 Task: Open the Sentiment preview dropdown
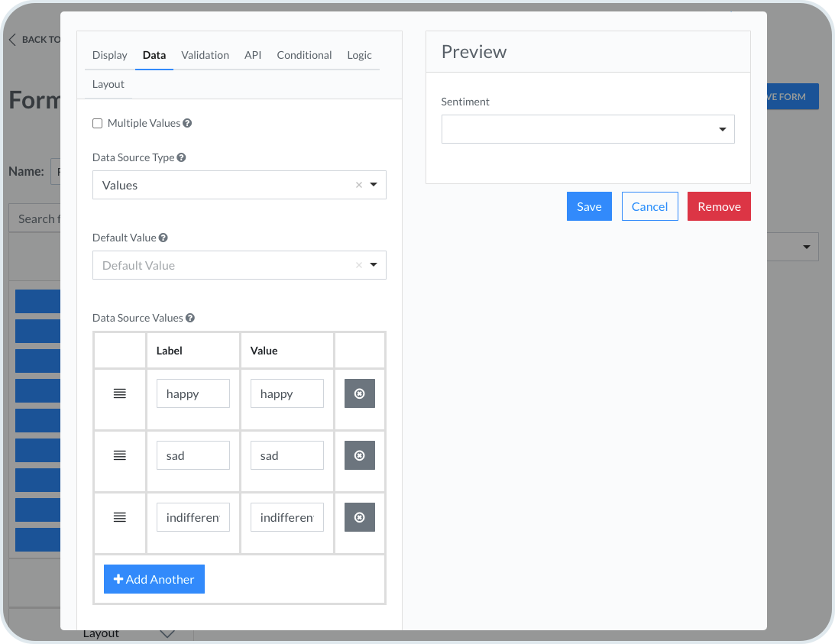point(587,129)
